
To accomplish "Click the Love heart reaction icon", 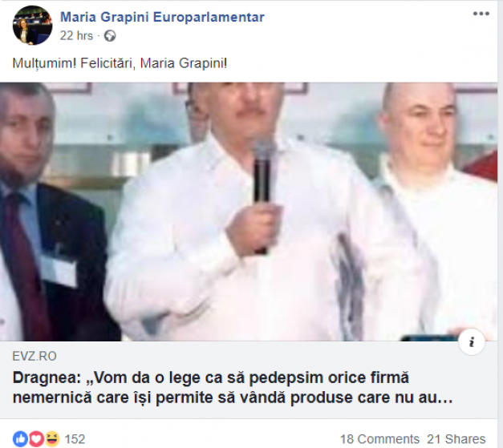I will tap(36, 438).
